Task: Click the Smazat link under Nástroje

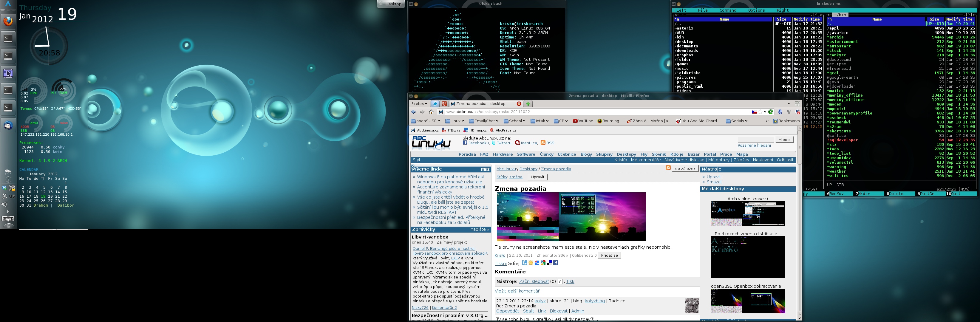Action: pyautogui.click(x=714, y=182)
